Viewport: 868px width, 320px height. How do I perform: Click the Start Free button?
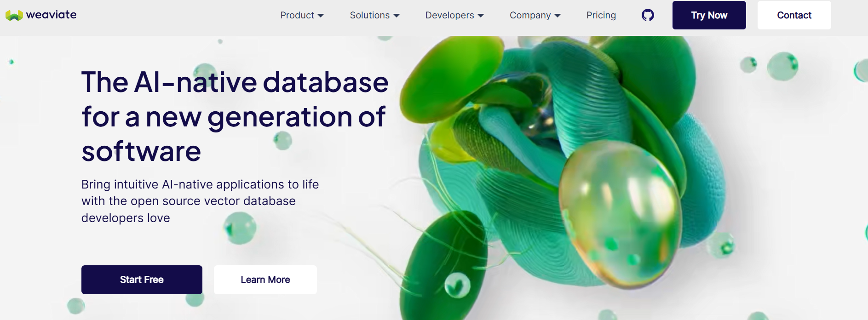[x=142, y=280]
